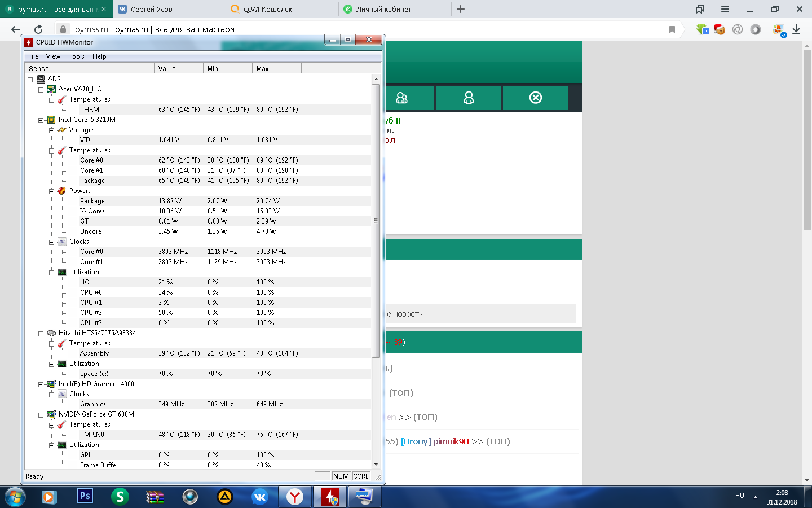This screenshot has height=508, width=812.
Task: Click the HWMonitor title bar lightning icon
Action: click(29, 42)
